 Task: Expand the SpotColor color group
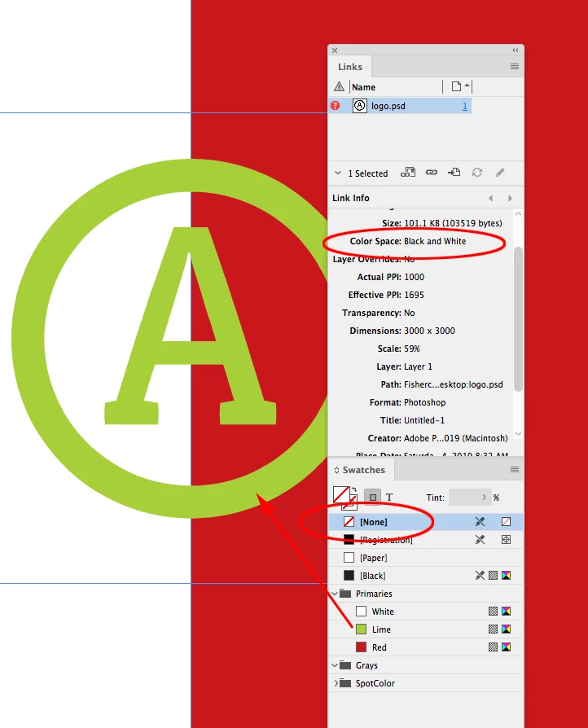(x=336, y=683)
